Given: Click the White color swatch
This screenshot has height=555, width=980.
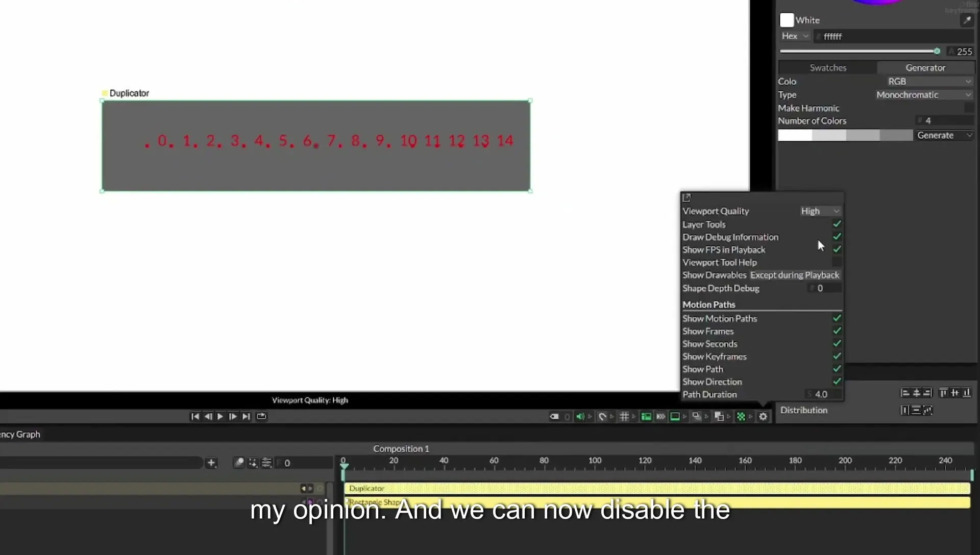Looking at the screenshot, I should coord(787,20).
